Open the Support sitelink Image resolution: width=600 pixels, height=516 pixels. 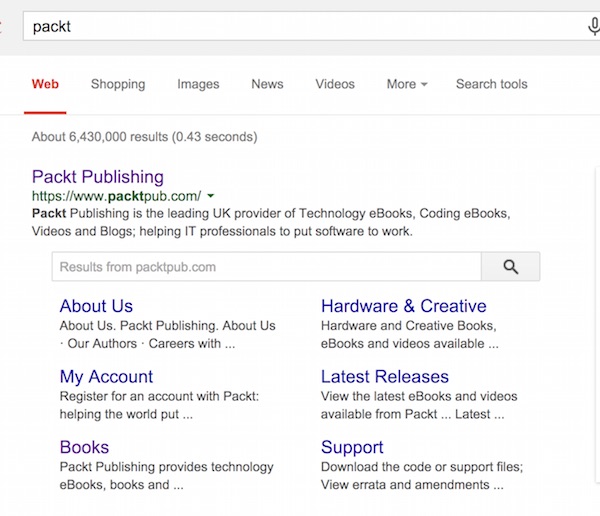[x=352, y=447]
